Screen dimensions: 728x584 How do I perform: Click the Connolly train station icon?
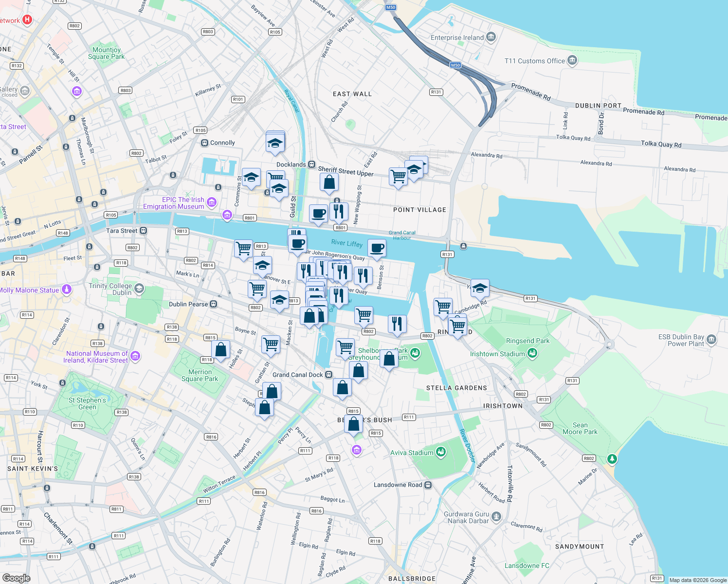[204, 142]
